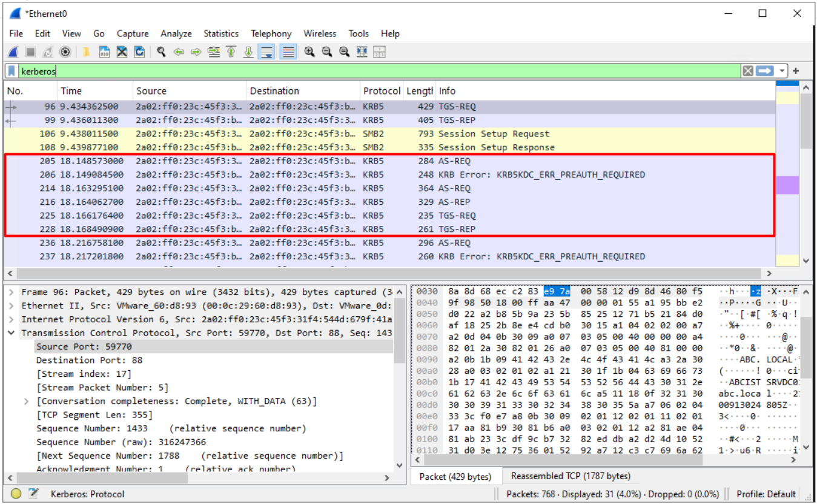
Task: Open the capture options gear
Action: 65,52
